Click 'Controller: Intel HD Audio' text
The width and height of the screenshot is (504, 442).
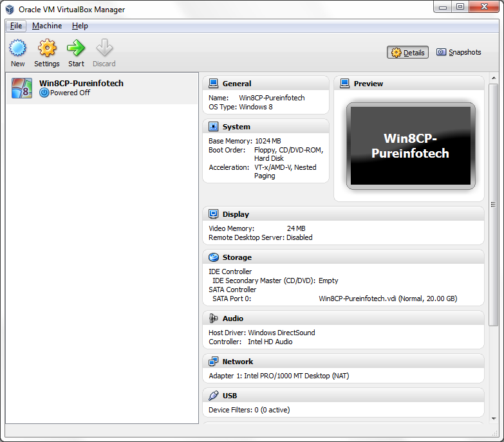(250, 342)
